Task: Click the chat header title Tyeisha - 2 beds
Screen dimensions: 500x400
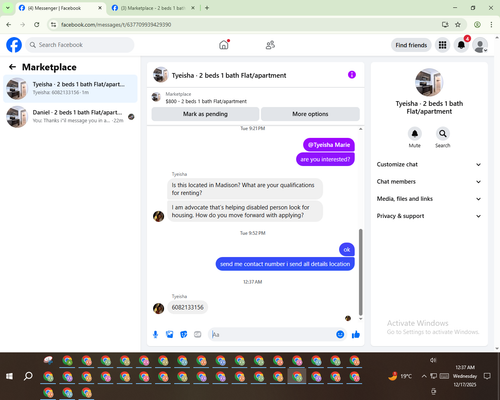Action: pos(229,75)
